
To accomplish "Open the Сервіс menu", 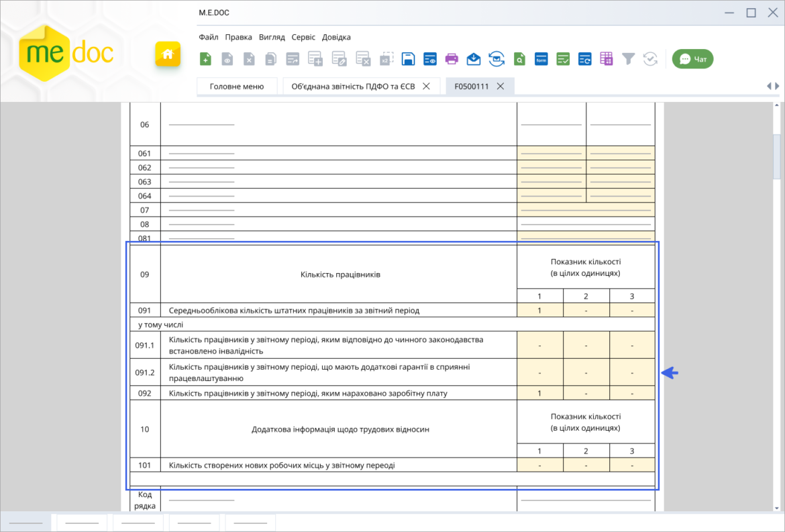I will [303, 37].
